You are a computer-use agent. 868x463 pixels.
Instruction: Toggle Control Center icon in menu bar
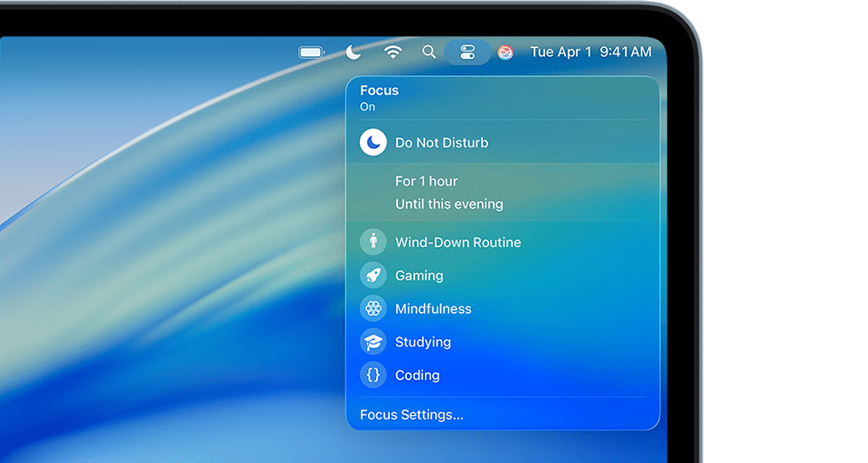tap(467, 52)
